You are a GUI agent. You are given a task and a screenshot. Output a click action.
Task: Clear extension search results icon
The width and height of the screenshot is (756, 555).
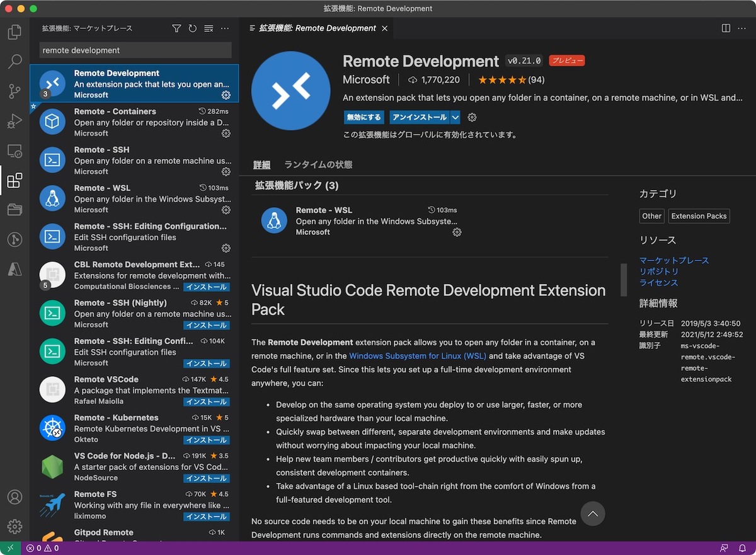coord(209,28)
